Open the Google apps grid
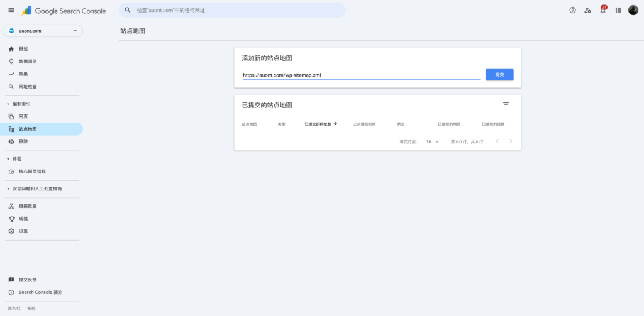Viewport: 644px width, 316px height. pos(618,10)
